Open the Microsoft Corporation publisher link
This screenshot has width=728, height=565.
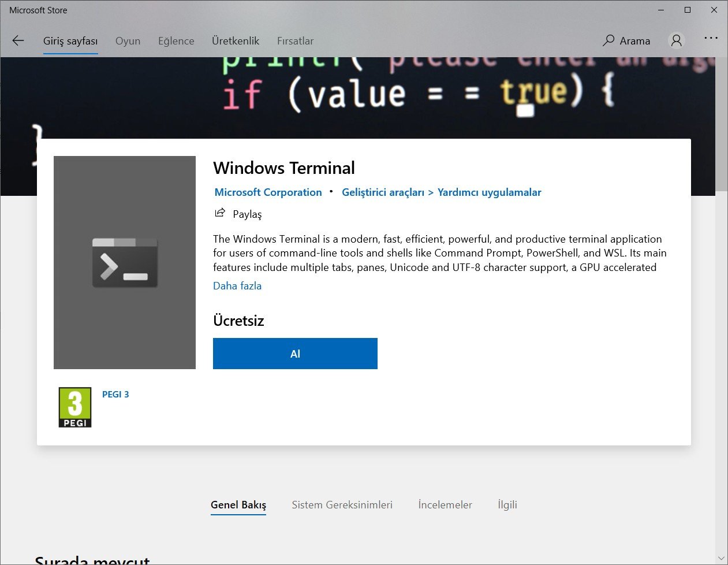click(x=268, y=192)
